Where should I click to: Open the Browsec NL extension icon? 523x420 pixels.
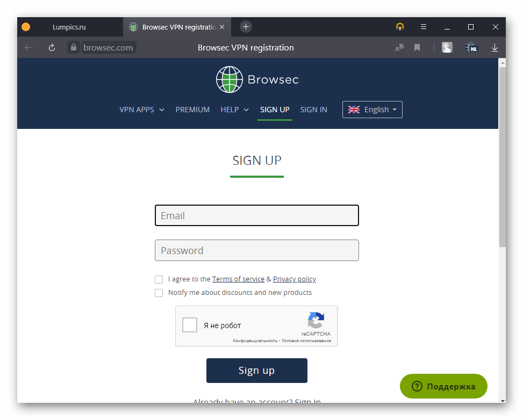click(x=471, y=47)
